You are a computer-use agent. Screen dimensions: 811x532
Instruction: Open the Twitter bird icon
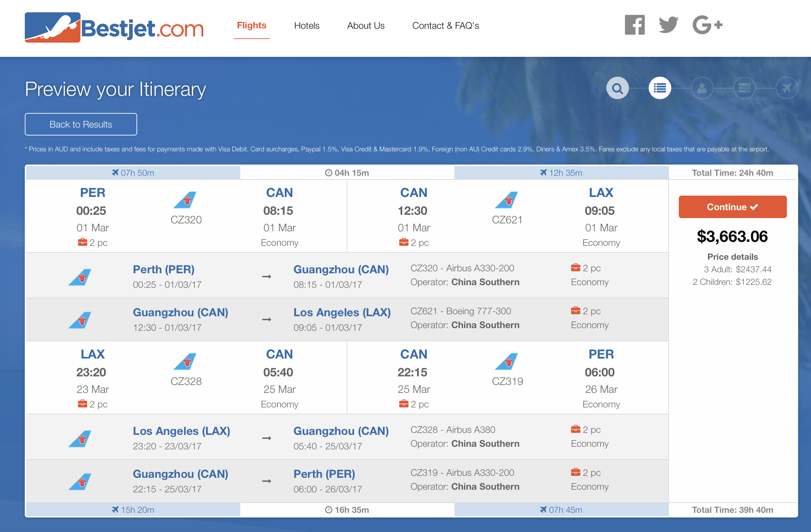(x=668, y=25)
